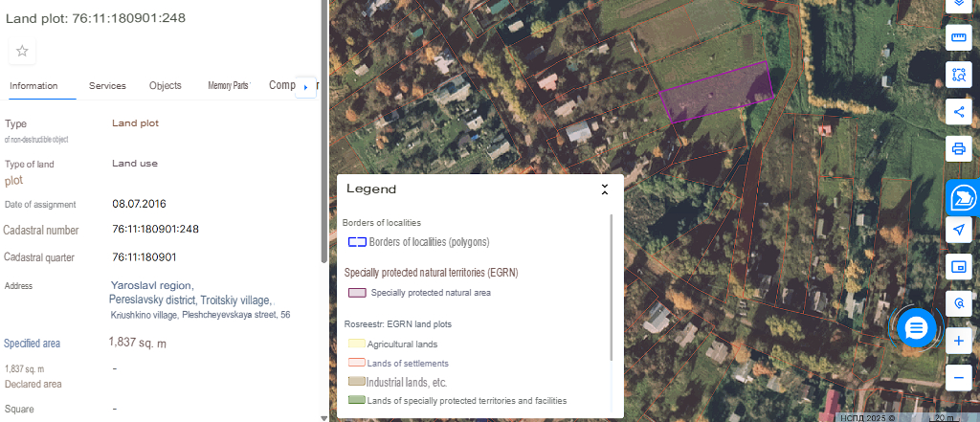Click the Kriushkino village, Pleshcheyevskaya street text
The image size is (980, 422).
[200, 315]
